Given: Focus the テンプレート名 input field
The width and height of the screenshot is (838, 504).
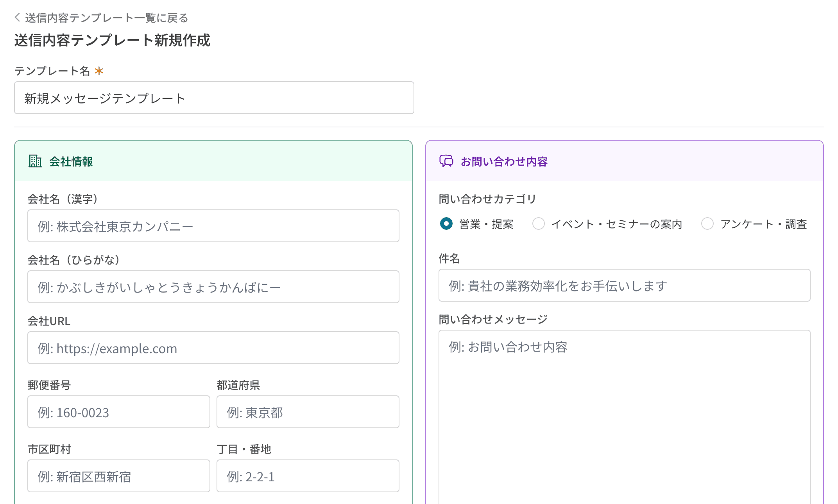Looking at the screenshot, I should (x=214, y=98).
